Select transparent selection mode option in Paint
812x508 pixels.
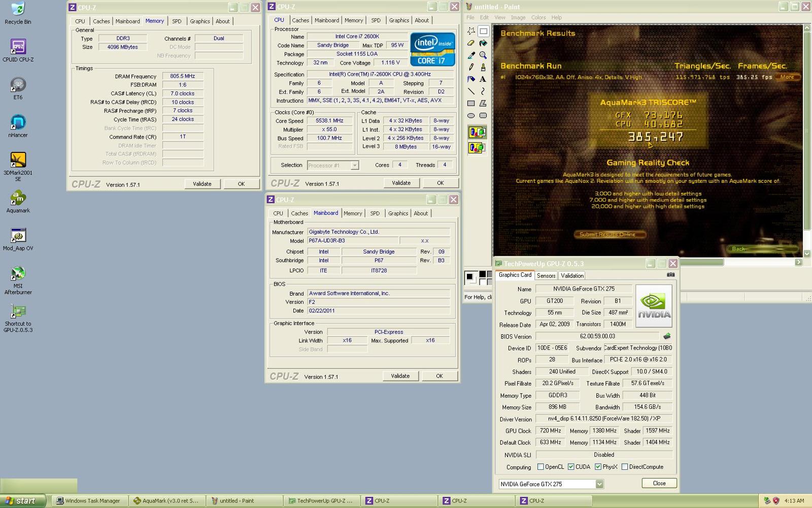[x=477, y=148]
